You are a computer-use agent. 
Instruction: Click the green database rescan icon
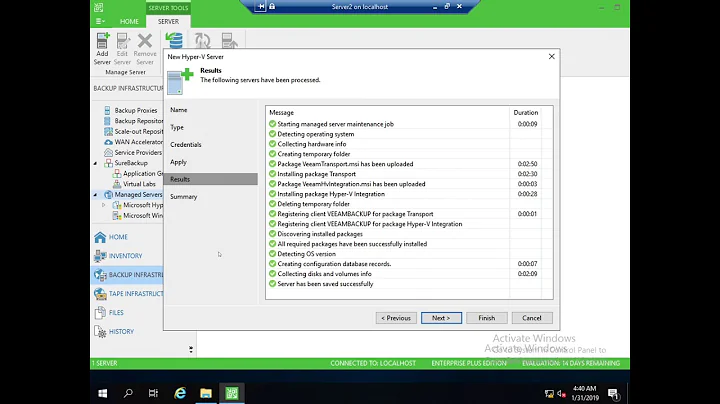point(174,40)
